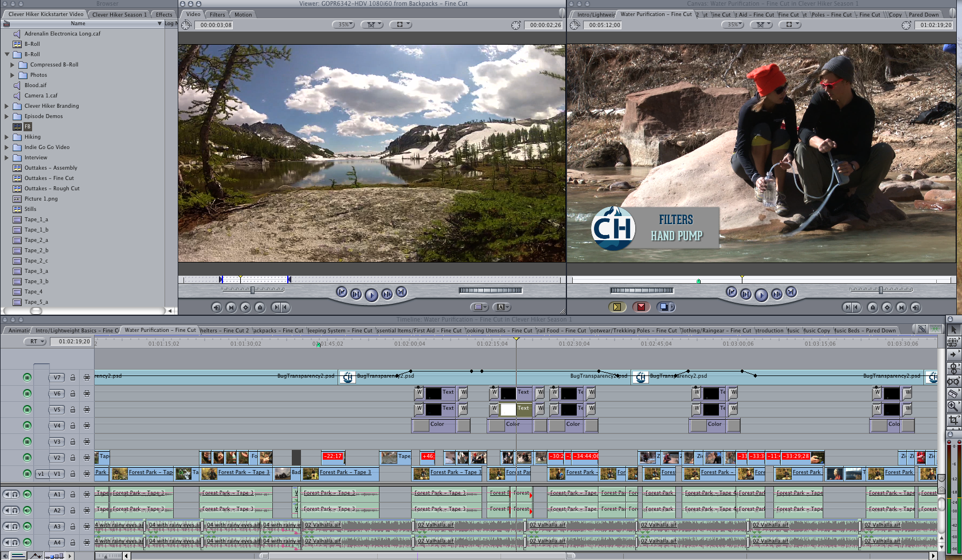Open the RT real-time dropdown
962x560 pixels.
(x=36, y=341)
